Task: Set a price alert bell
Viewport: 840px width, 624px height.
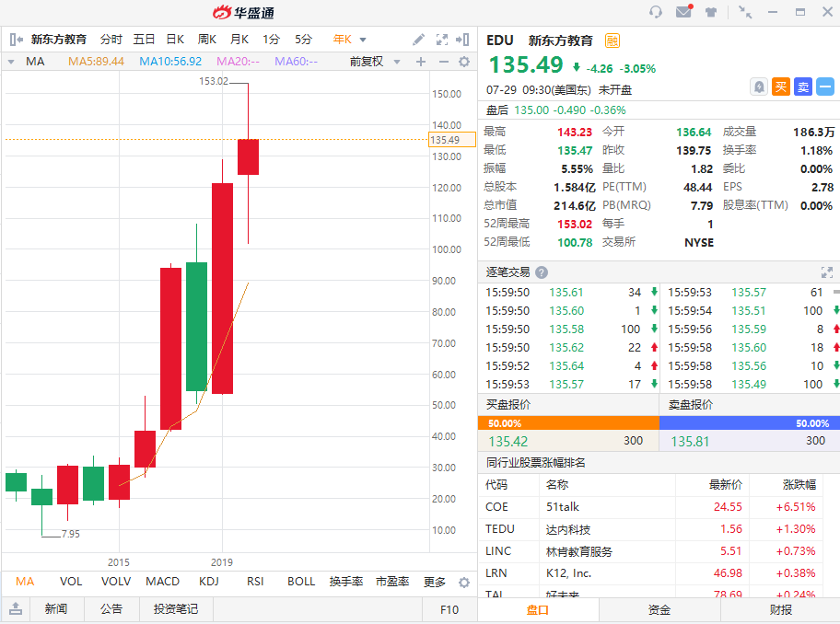Action: 759,87
